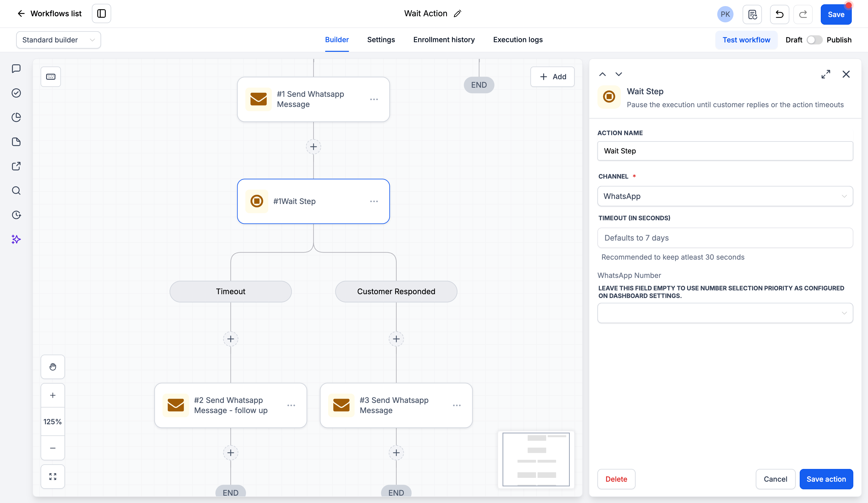The height and width of the screenshot is (503, 868).
Task: Expand the Wait Step panel to full size
Action: point(826,74)
